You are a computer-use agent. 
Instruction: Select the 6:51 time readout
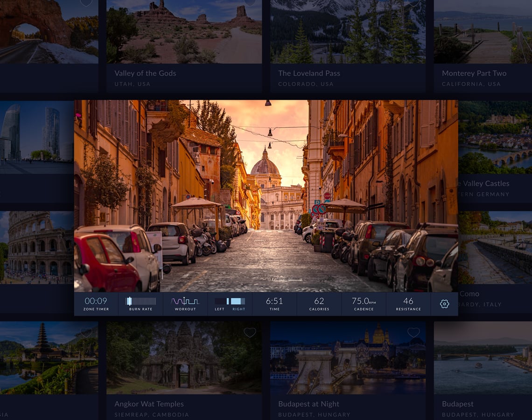coord(274,301)
